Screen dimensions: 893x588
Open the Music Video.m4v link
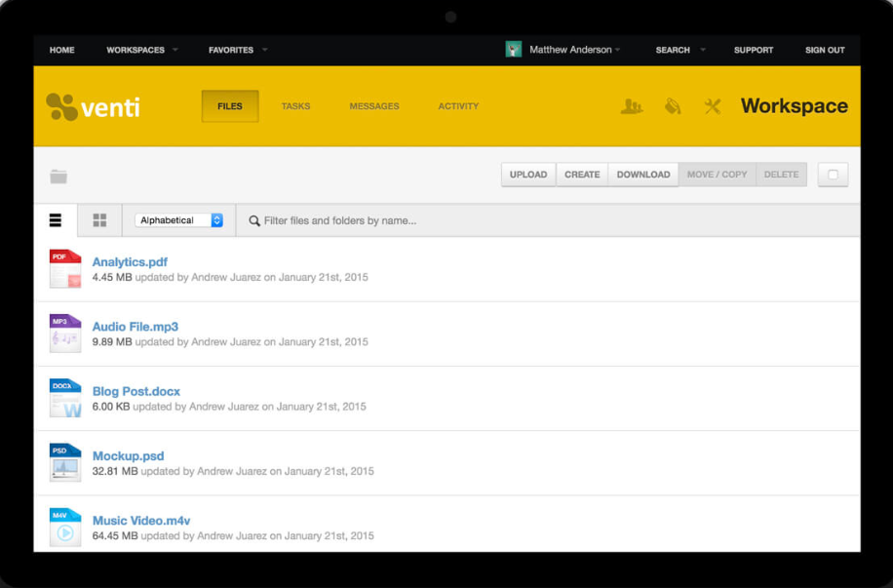click(141, 521)
